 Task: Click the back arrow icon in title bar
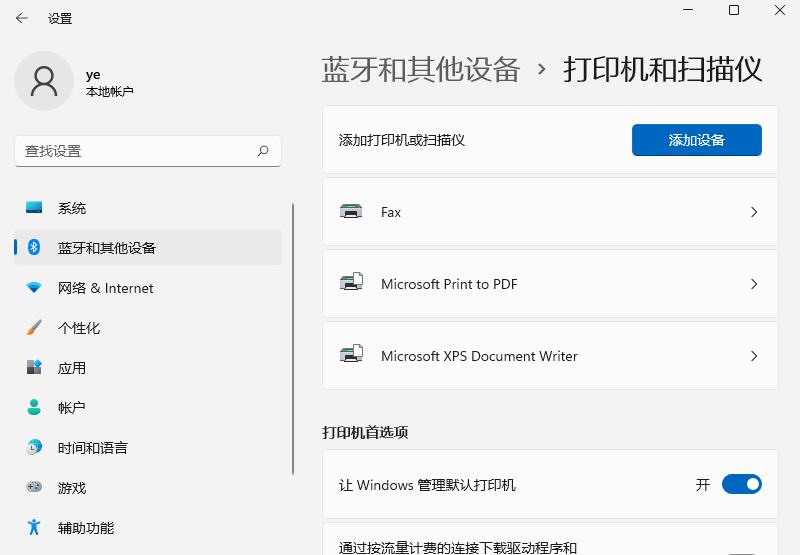pyautogui.click(x=21, y=18)
